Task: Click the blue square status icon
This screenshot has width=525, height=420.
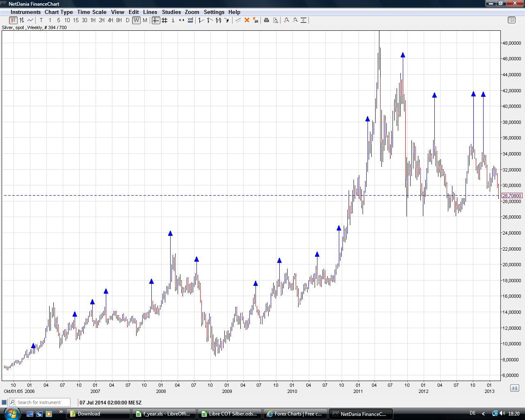Action: pos(4,402)
